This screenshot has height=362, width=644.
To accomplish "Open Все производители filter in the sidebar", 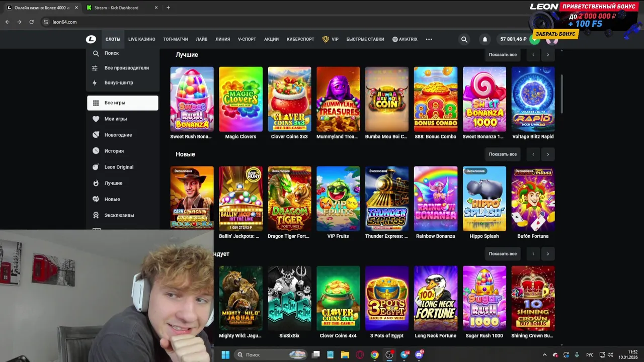I will [123, 68].
